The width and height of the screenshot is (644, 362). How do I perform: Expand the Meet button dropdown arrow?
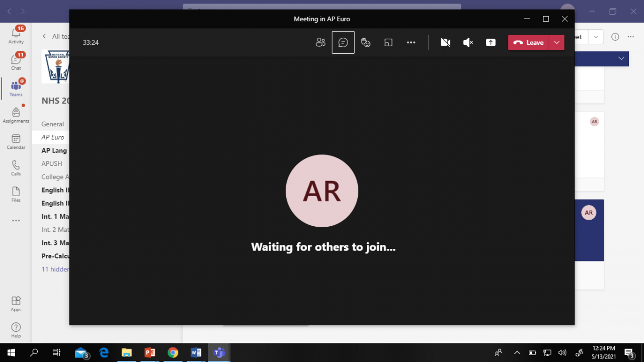pos(596,37)
